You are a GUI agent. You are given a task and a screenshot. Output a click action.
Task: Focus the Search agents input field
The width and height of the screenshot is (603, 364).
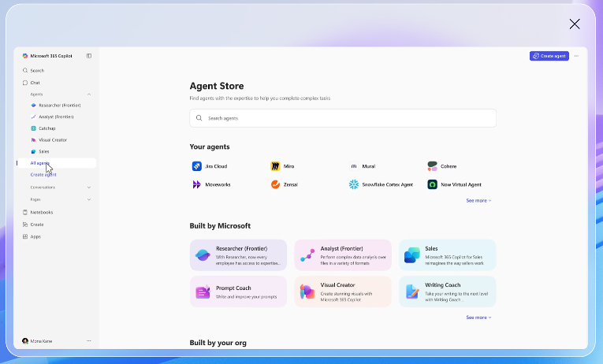[x=343, y=118]
